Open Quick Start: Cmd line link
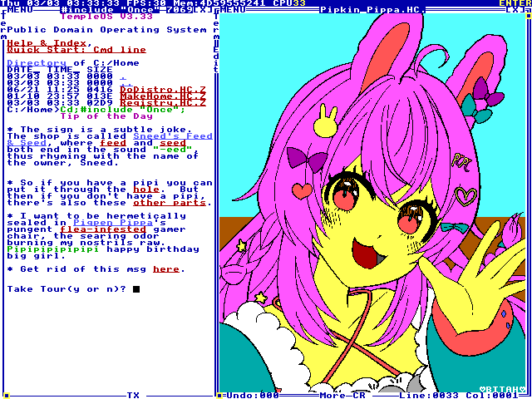This screenshot has height=399, width=532. (76, 50)
